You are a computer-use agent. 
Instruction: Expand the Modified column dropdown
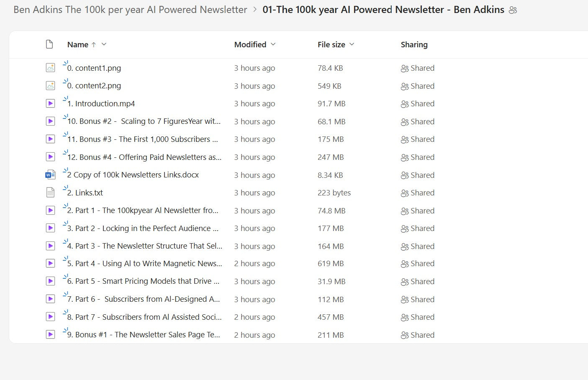[273, 44]
